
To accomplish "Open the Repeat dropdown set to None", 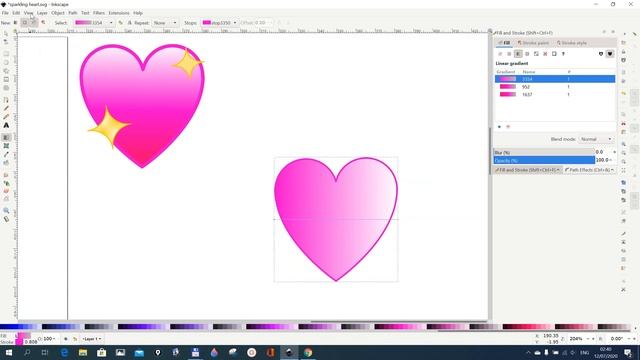I will [x=165, y=23].
